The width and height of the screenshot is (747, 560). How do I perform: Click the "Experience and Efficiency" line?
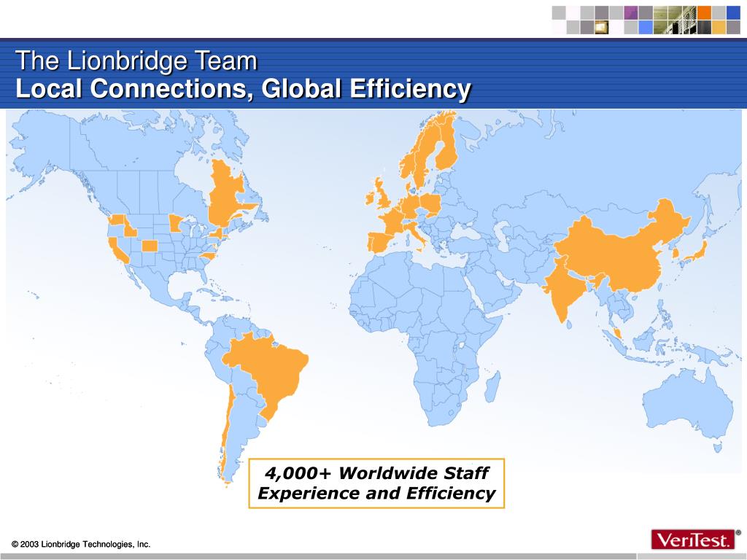tap(376, 494)
